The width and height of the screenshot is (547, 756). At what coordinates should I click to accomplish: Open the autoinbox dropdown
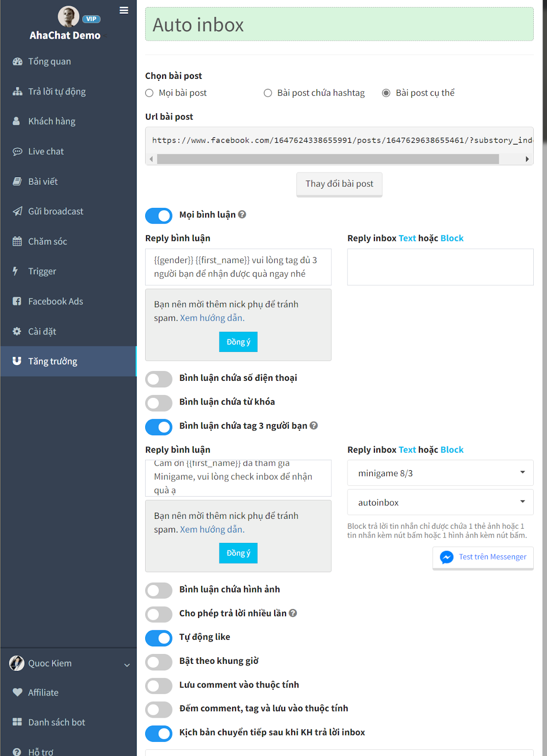(440, 502)
